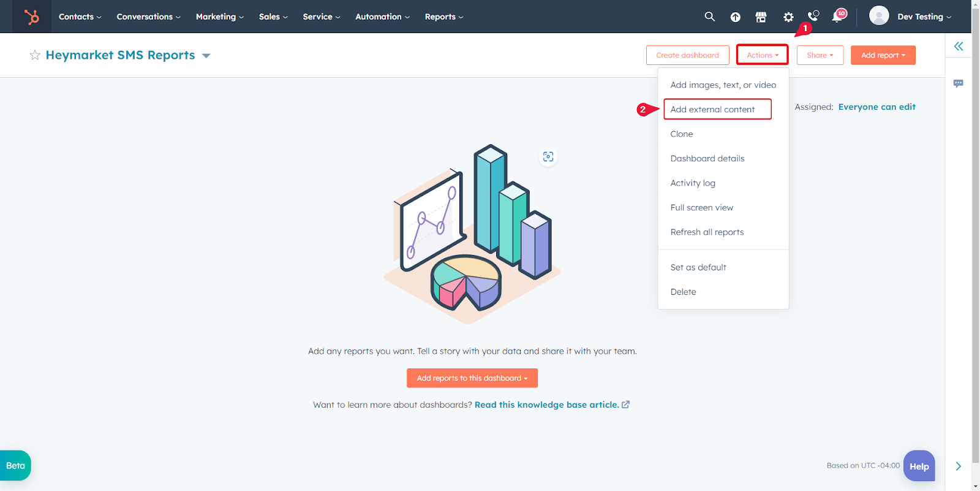The height and width of the screenshot is (491, 980).
Task: Open the Service menu
Action: click(322, 17)
